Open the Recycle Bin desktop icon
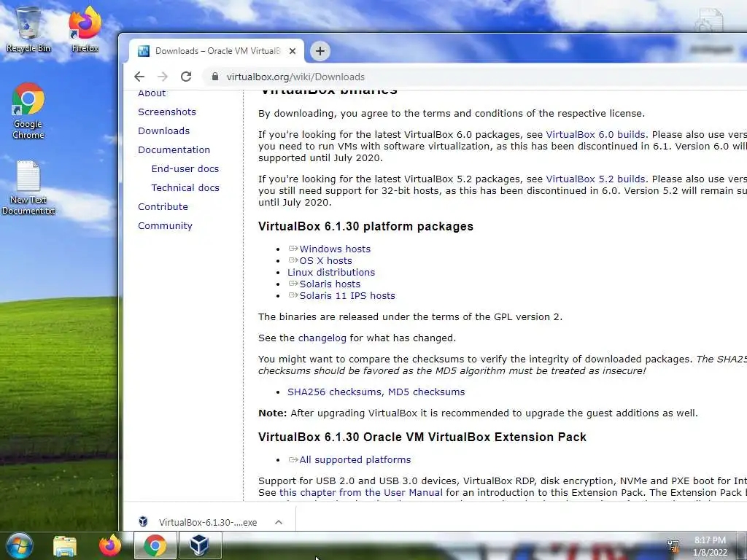Viewport: 747px width, 560px height. pyautogui.click(x=28, y=29)
